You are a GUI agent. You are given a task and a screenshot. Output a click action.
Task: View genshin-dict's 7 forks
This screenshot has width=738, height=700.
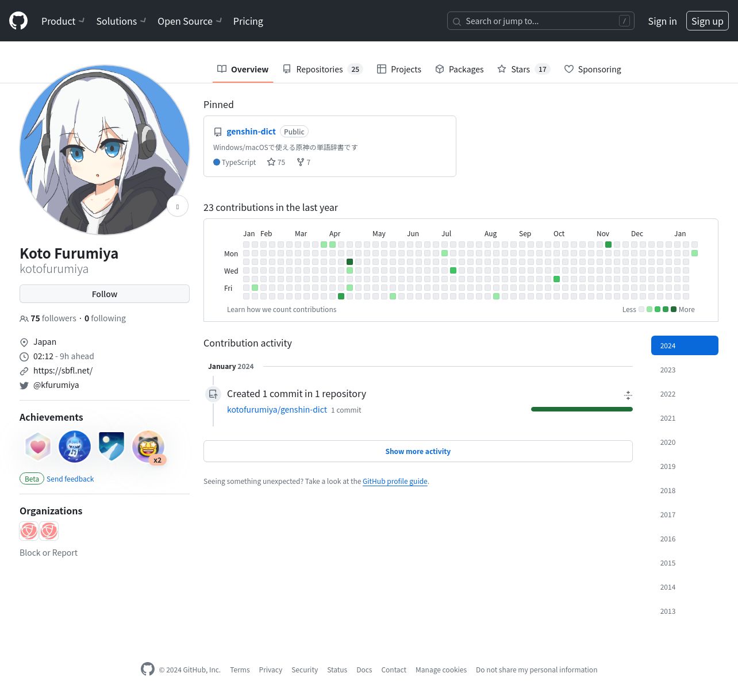click(x=303, y=163)
